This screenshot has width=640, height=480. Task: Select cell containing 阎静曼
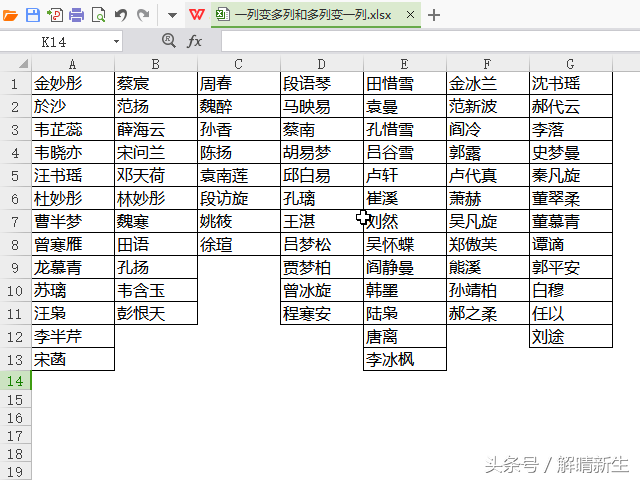point(404,267)
